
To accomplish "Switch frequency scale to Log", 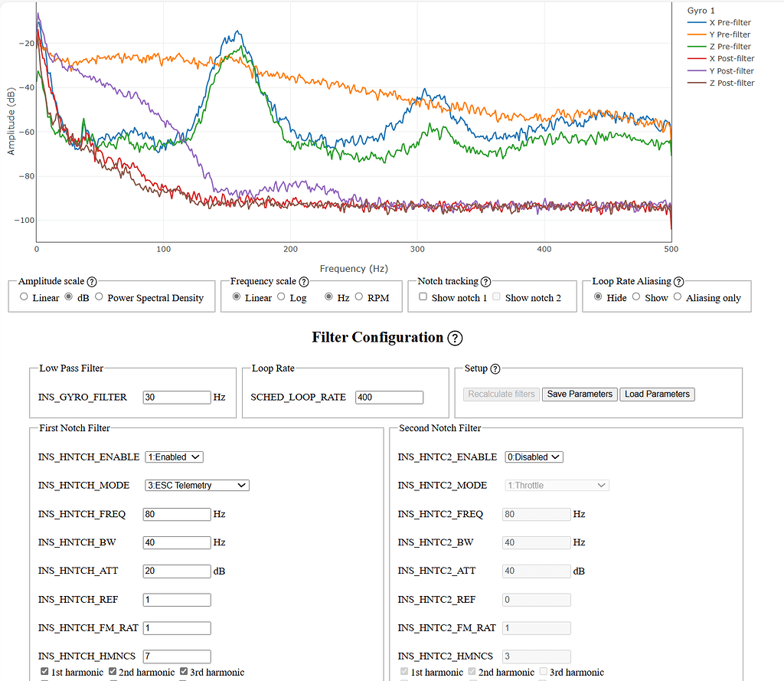I will click(280, 297).
